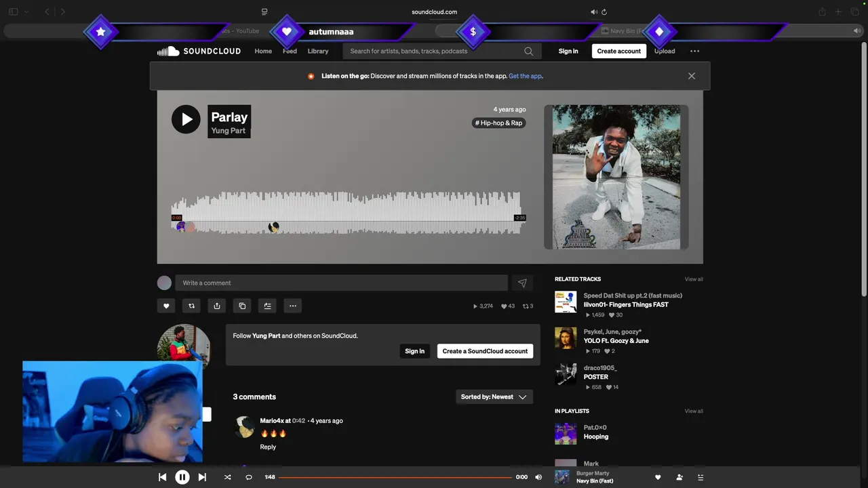Image resolution: width=868 pixels, height=488 pixels.
Task: Open the Parlay album artwork
Action: (x=616, y=177)
